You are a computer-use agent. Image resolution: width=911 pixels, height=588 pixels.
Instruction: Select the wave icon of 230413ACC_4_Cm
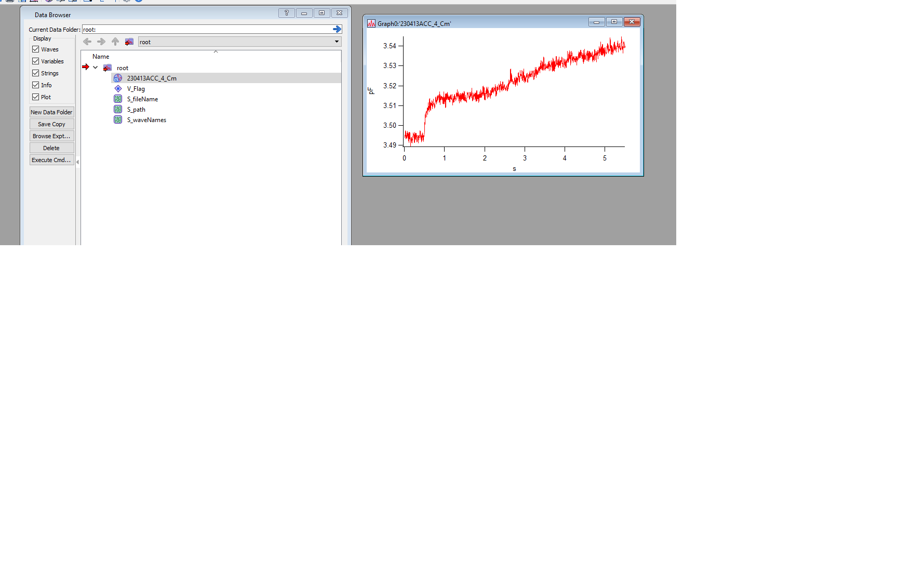point(118,78)
